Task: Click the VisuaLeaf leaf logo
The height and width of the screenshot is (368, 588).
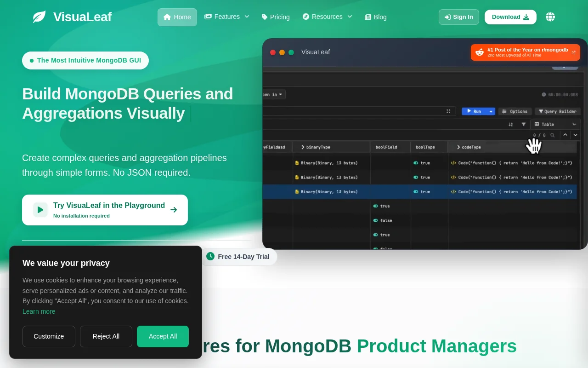Action: coord(39,17)
